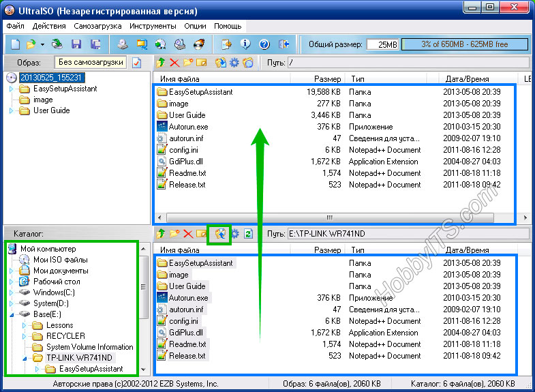Expand the RECYCLER folder node

(x=24, y=336)
